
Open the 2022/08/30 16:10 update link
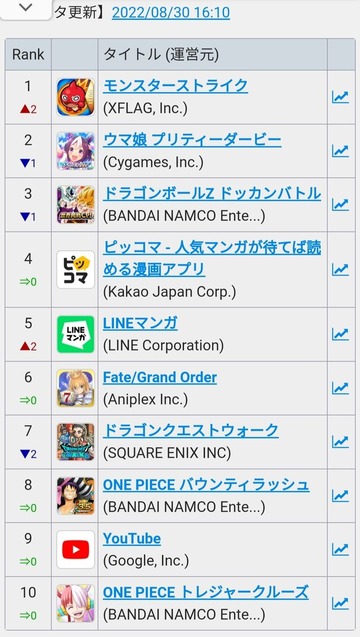171,13
